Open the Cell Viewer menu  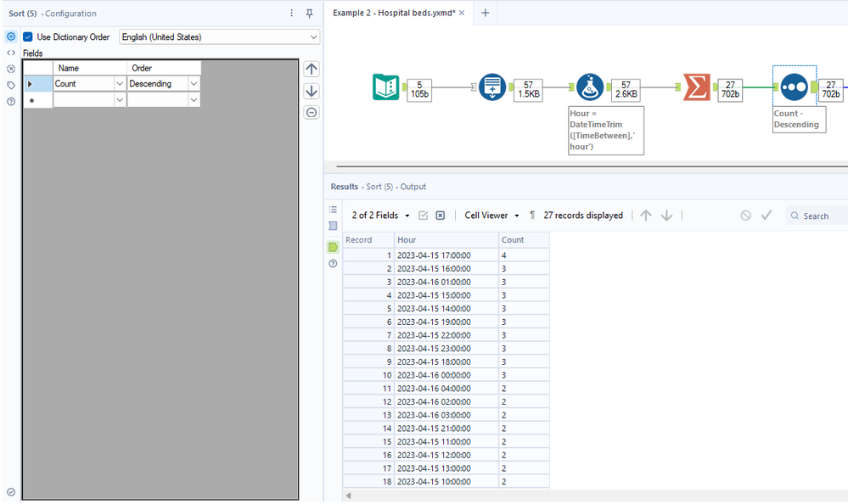(x=492, y=216)
